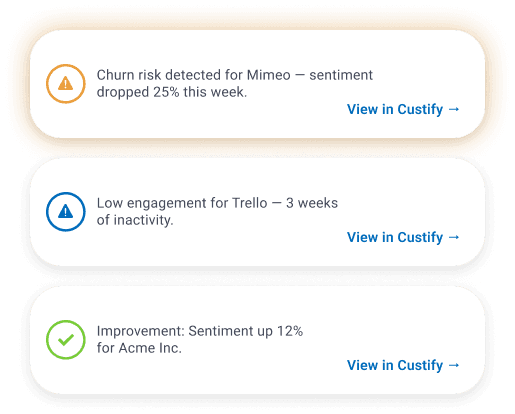Click the words this week in Mimeo alert

coord(215,92)
